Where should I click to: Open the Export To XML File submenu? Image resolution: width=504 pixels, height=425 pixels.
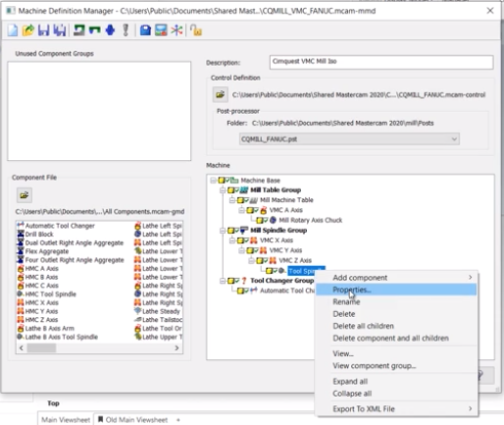[396, 408]
